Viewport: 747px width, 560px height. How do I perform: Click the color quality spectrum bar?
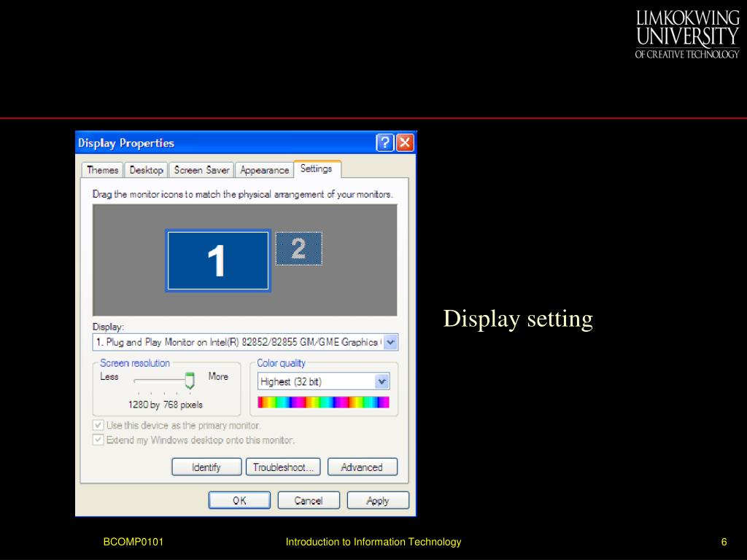[323, 402]
